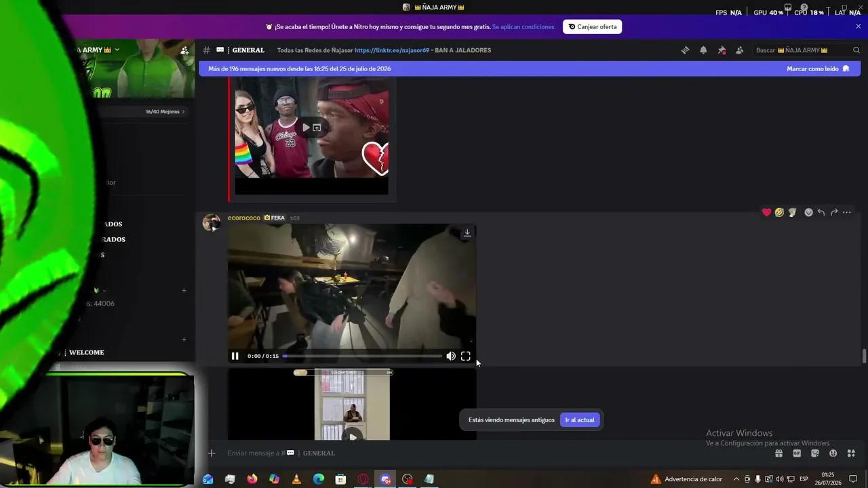Click plus above WELCOME channel
The height and width of the screenshot is (488, 868).
tap(184, 339)
